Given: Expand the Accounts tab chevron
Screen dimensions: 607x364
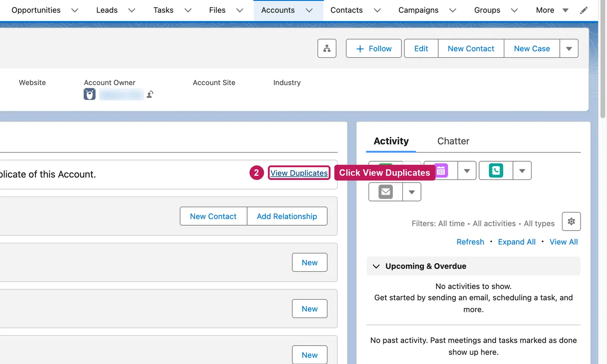Looking at the screenshot, I should coord(309,10).
